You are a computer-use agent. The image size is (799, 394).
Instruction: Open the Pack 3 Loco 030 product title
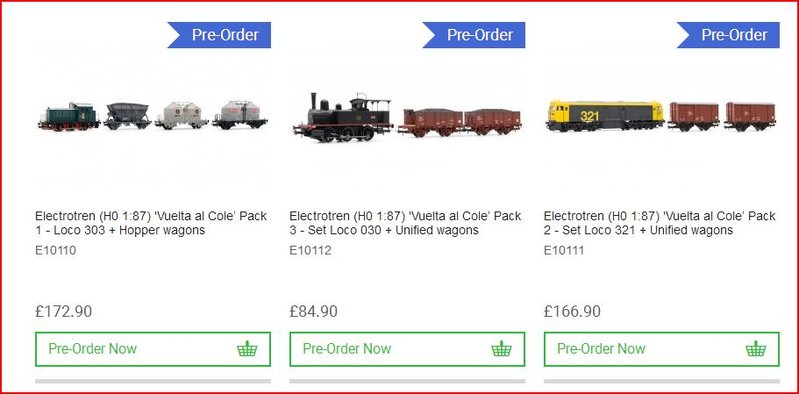(406, 223)
